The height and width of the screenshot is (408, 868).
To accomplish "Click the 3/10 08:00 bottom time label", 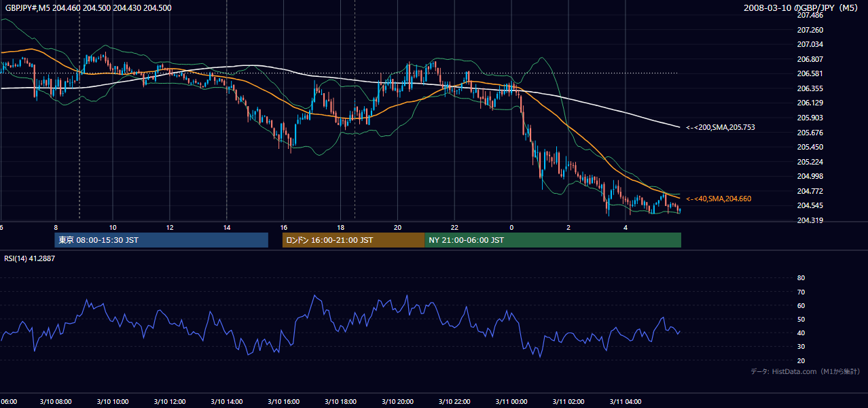I will coord(56,401).
